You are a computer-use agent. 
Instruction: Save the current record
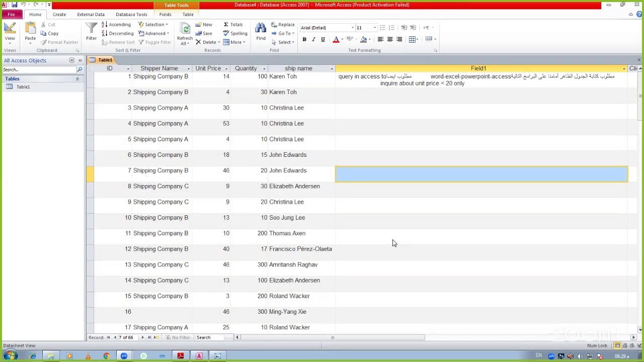point(204,33)
